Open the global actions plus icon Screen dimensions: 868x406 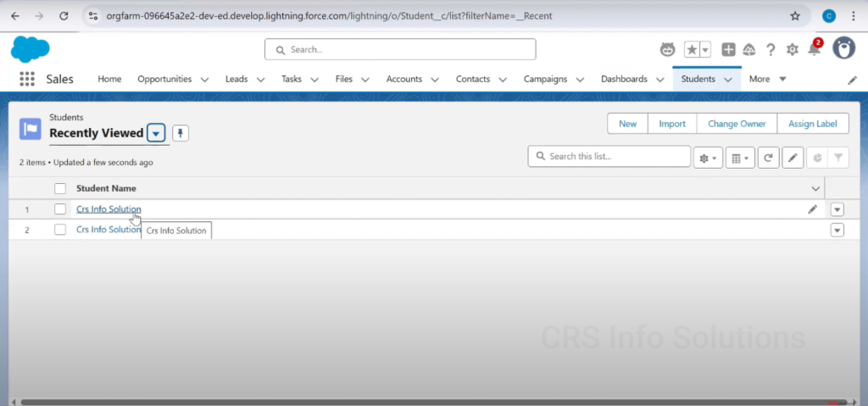tap(728, 50)
